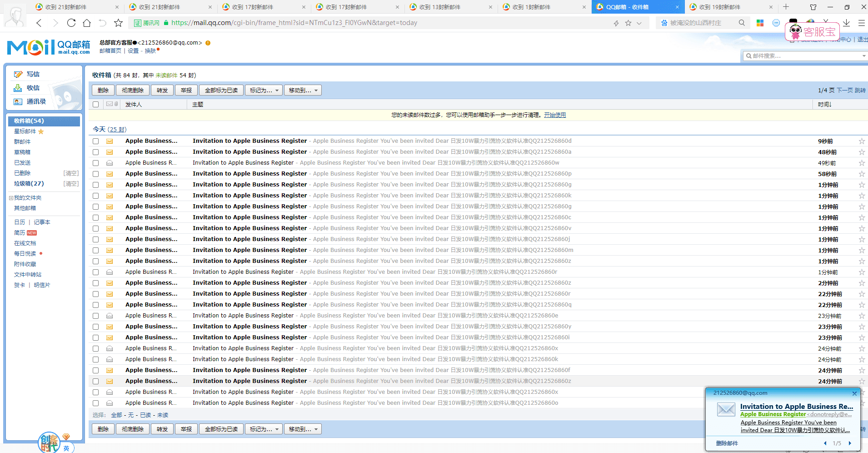Click the envelope icon in the notification popup
The image size is (868, 453).
click(726, 409)
